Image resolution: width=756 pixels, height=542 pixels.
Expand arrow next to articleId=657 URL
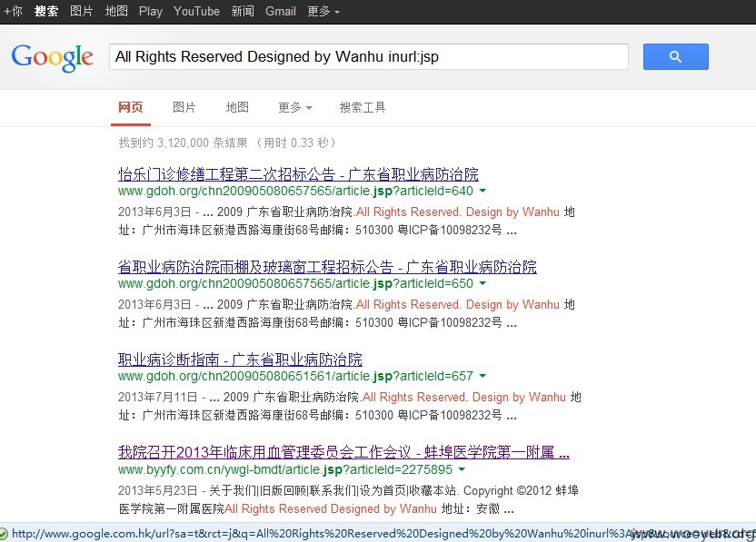(x=482, y=376)
